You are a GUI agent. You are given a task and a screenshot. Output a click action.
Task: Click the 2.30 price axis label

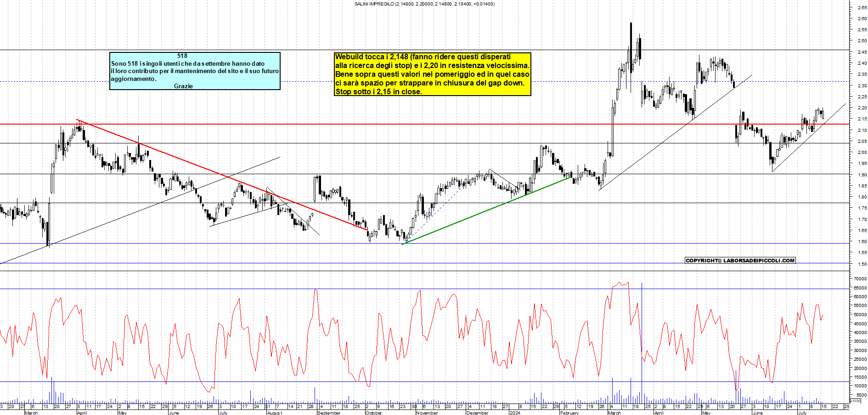(x=862, y=85)
